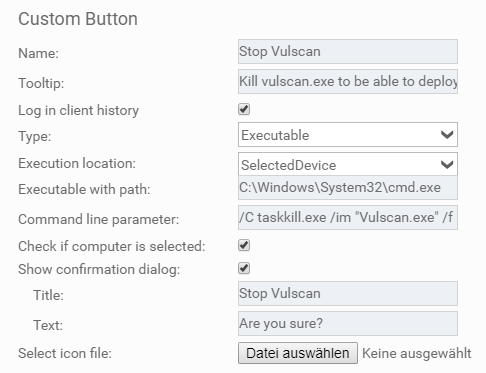Image resolution: width=486 pixels, height=373 pixels.
Task: Click the confirmation Title input field
Action: (x=348, y=294)
